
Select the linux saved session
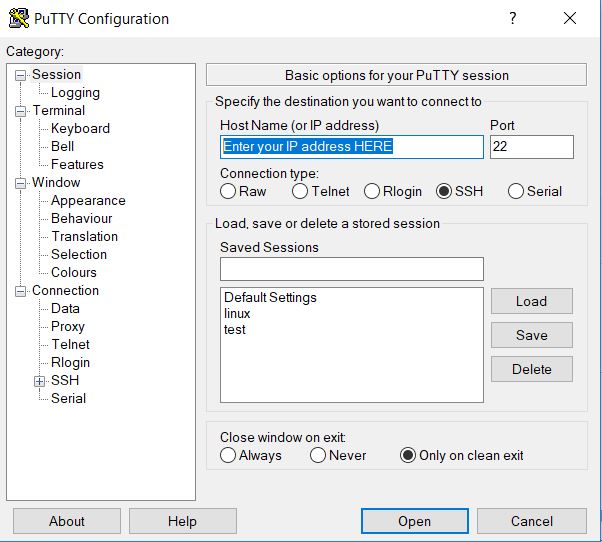237,313
